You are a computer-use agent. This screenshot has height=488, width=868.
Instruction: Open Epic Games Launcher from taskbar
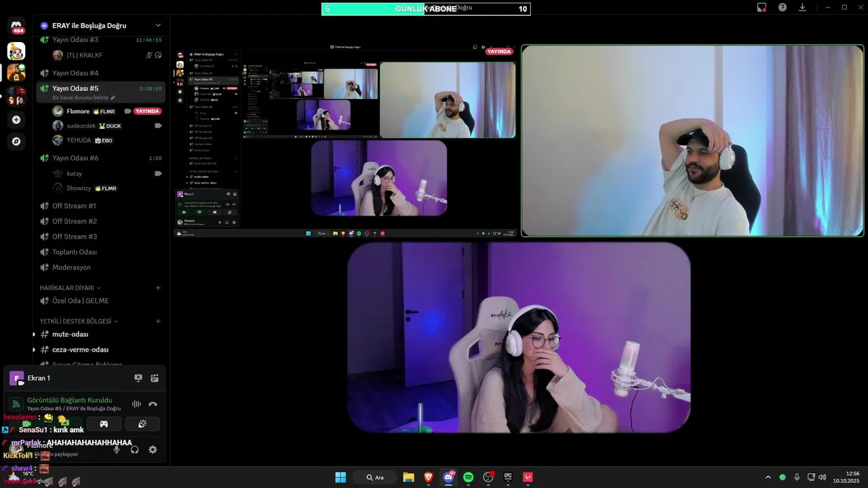click(x=508, y=477)
